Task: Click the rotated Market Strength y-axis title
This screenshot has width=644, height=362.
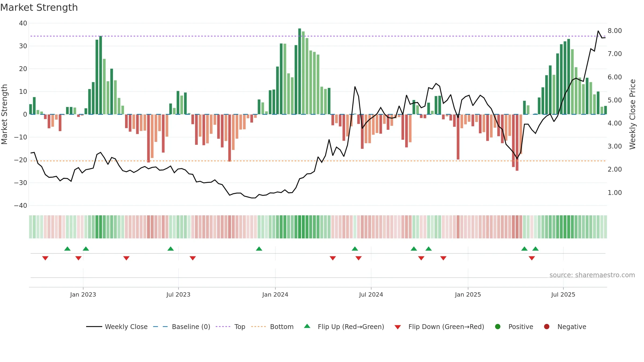Action: click(x=5, y=114)
